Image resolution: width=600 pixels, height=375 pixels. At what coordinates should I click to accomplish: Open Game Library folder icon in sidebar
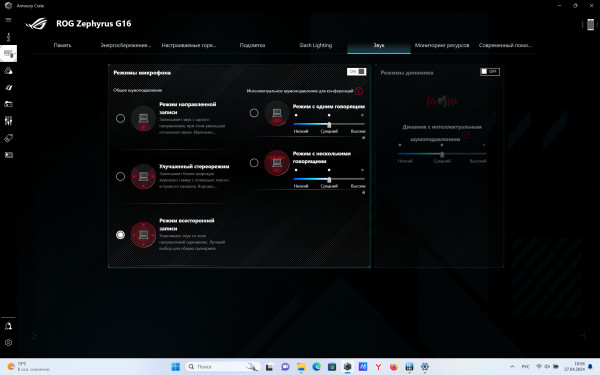tap(8, 104)
